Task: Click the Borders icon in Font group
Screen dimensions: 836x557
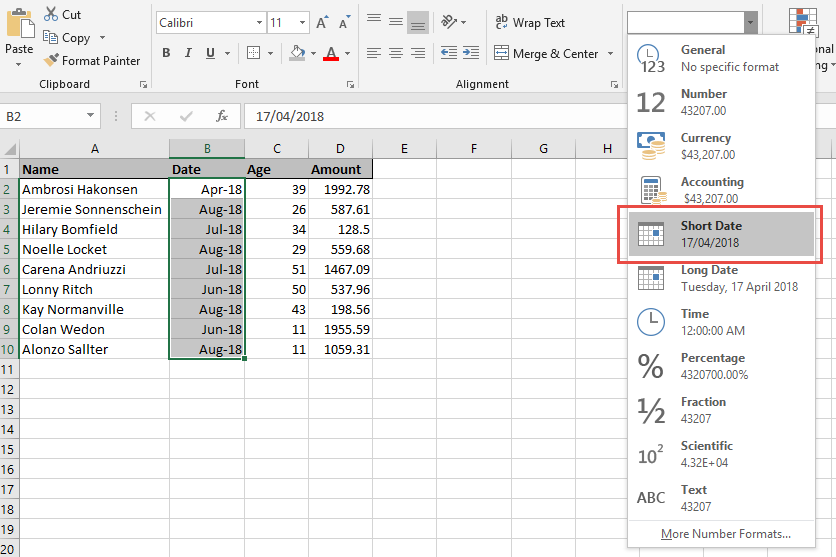Action: point(253,53)
